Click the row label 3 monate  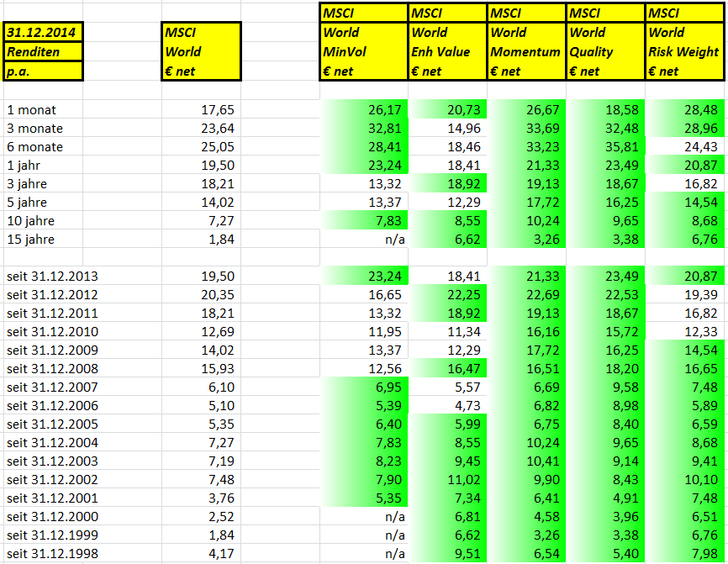pyautogui.click(x=34, y=129)
